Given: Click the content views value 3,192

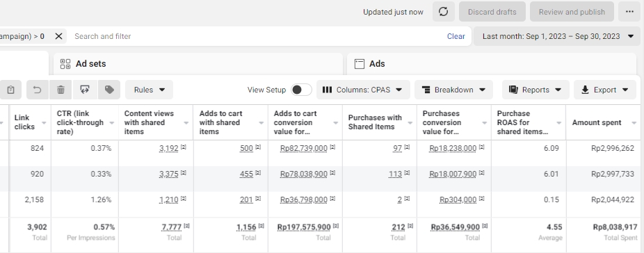Looking at the screenshot, I should tap(169, 148).
